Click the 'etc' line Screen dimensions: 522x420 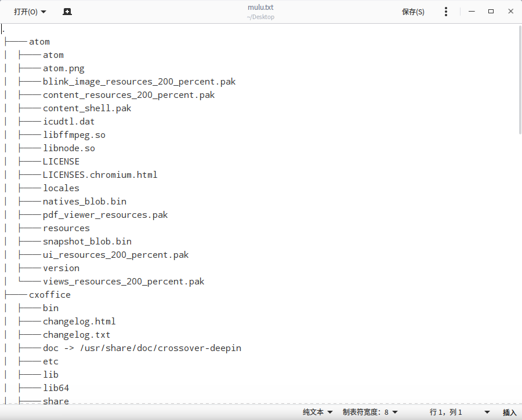click(50, 361)
